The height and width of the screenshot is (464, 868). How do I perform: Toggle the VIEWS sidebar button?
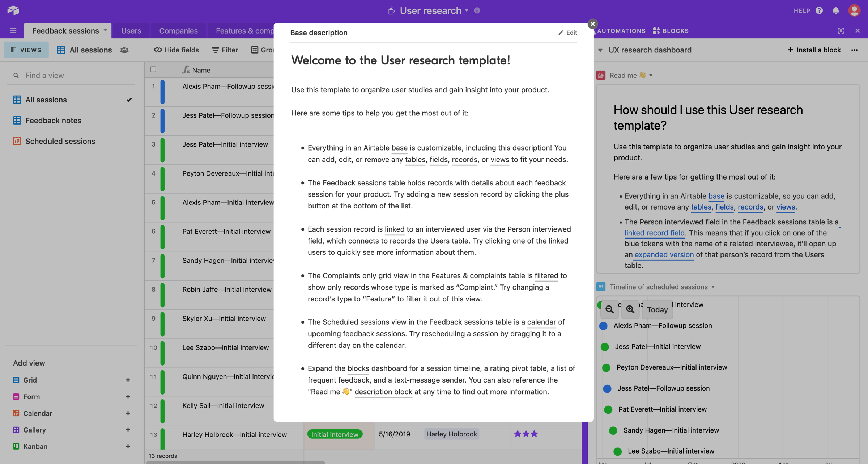pos(26,50)
